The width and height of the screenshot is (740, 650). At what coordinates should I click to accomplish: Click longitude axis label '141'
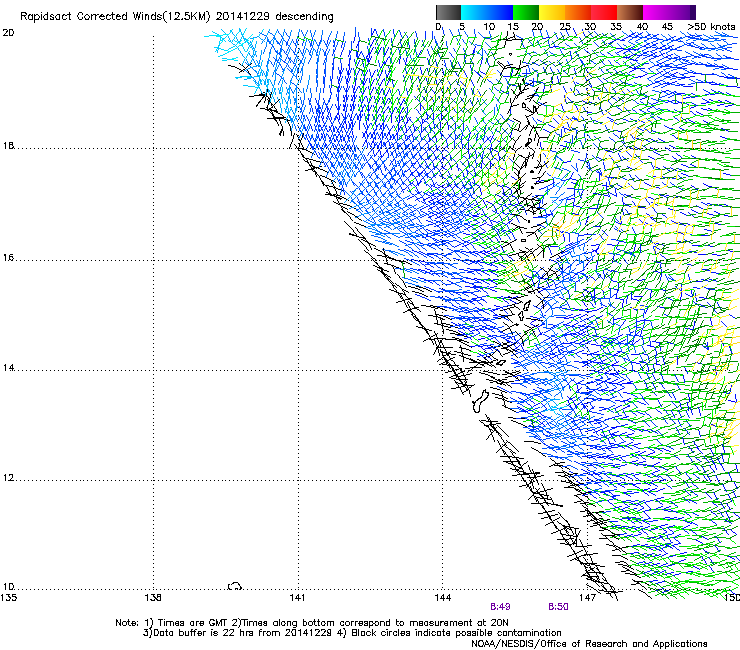(297, 598)
